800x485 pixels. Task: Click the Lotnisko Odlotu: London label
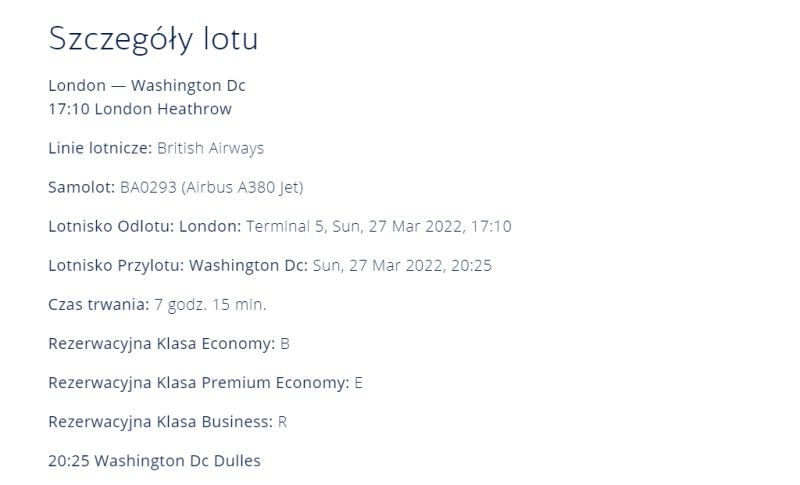click(144, 226)
